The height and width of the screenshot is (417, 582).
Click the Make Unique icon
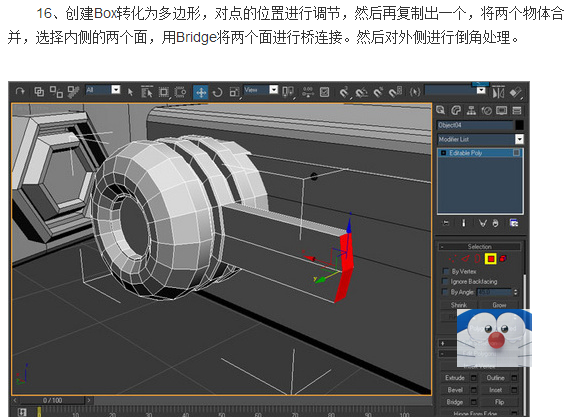point(482,223)
